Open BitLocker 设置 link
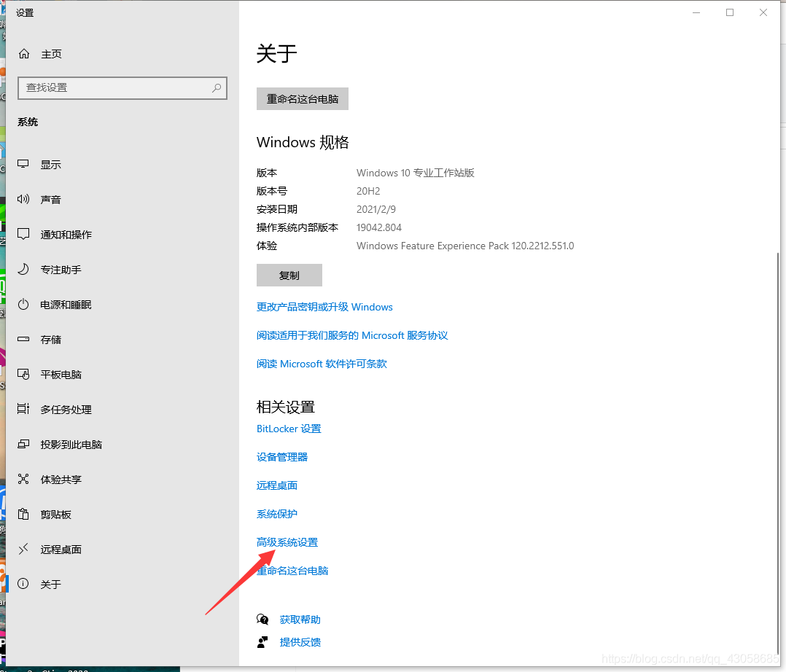 289,429
